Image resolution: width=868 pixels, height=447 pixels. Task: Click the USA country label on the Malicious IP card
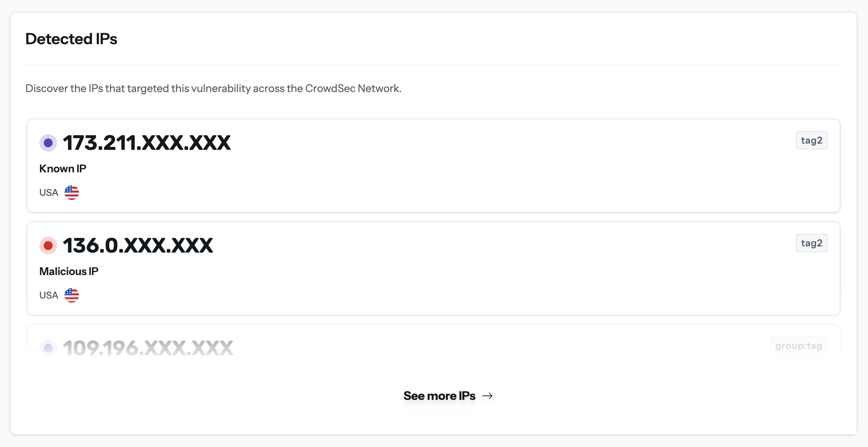48,295
